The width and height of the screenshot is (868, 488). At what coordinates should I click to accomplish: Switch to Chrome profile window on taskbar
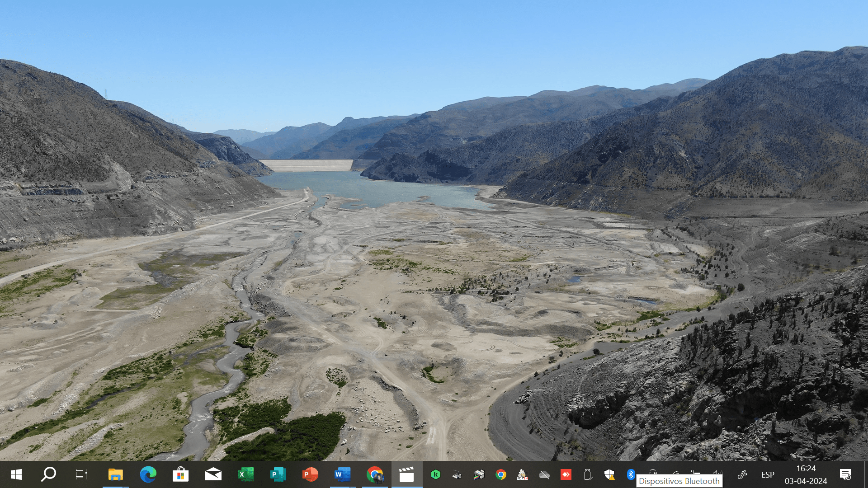375,474
